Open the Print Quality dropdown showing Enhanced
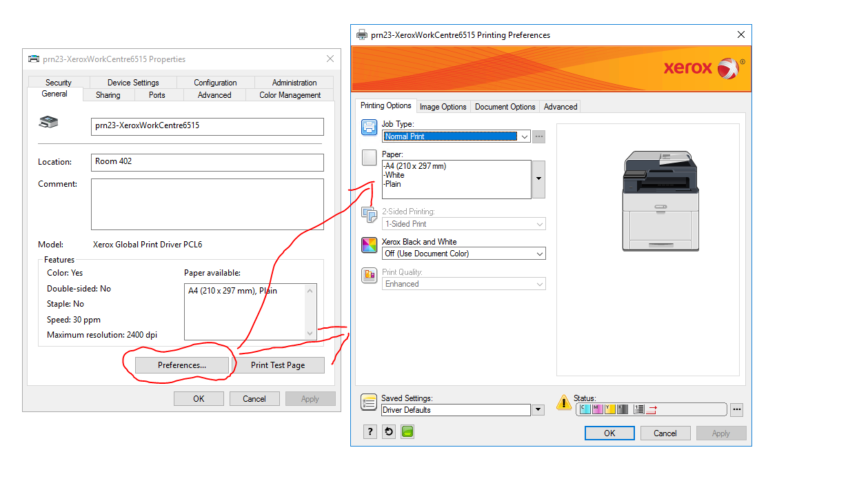The width and height of the screenshot is (868, 481). [x=464, y=284]
